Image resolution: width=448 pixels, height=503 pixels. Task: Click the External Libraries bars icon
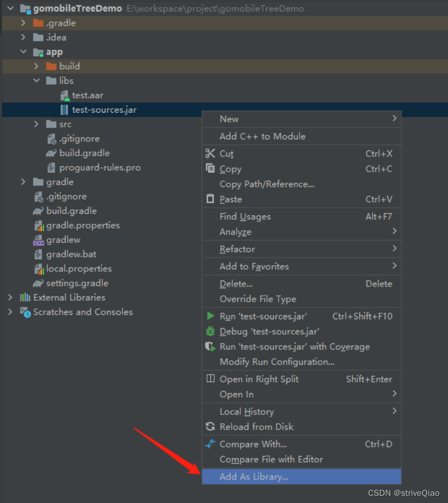25,297
